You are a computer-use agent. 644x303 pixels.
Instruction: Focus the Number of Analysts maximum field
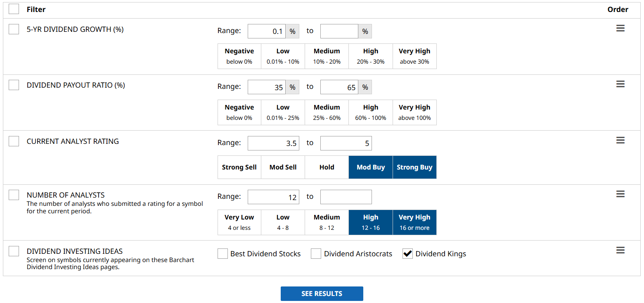(346, 197)
